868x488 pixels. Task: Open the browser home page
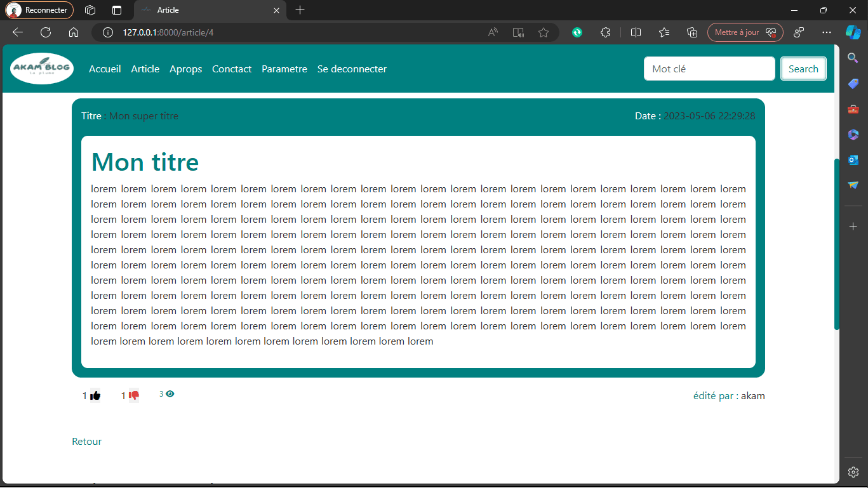pos(74,32)
